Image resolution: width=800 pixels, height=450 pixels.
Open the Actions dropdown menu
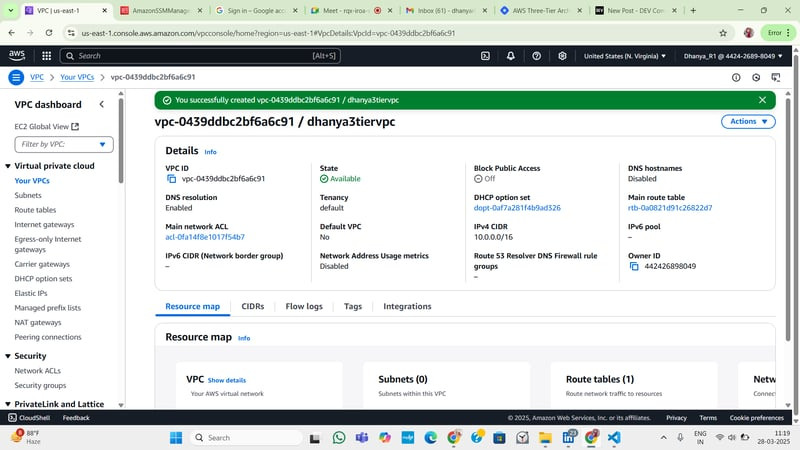(748, 121)
